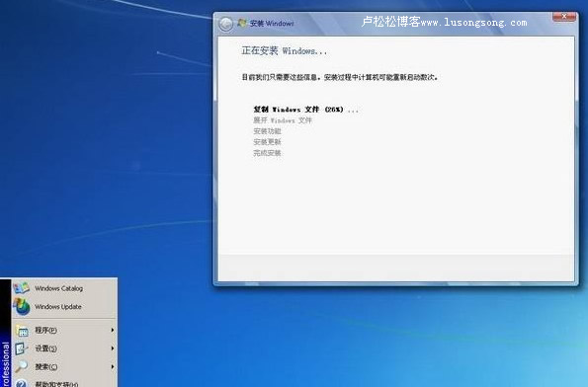Click the heading 正在安装 Windows...

(284, 50)
